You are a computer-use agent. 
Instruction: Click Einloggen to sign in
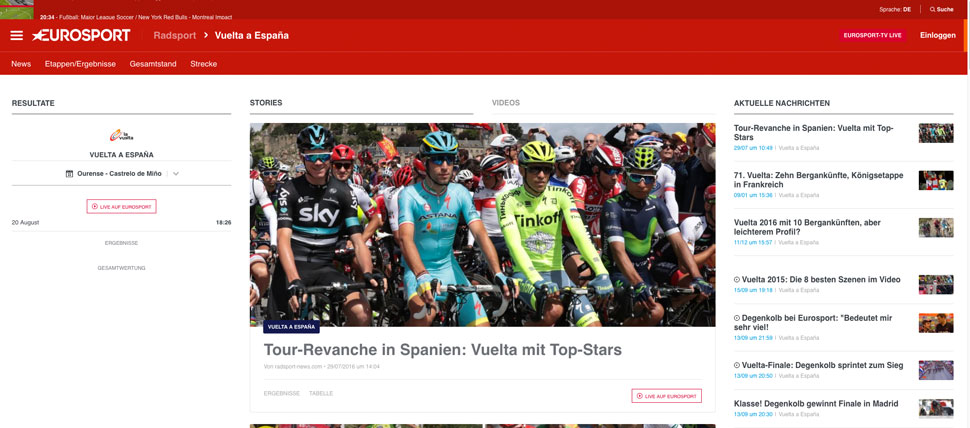pyautogui.click(x=938, y=35)
